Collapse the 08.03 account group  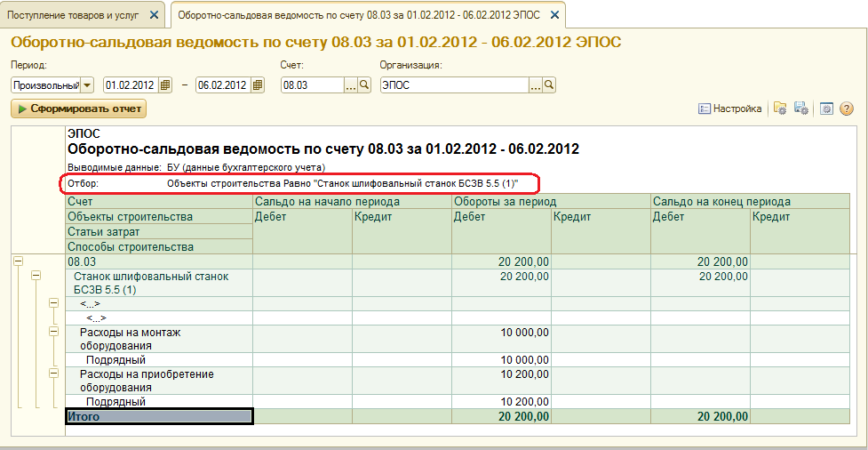pyautogui.click(x=18, y=260)
